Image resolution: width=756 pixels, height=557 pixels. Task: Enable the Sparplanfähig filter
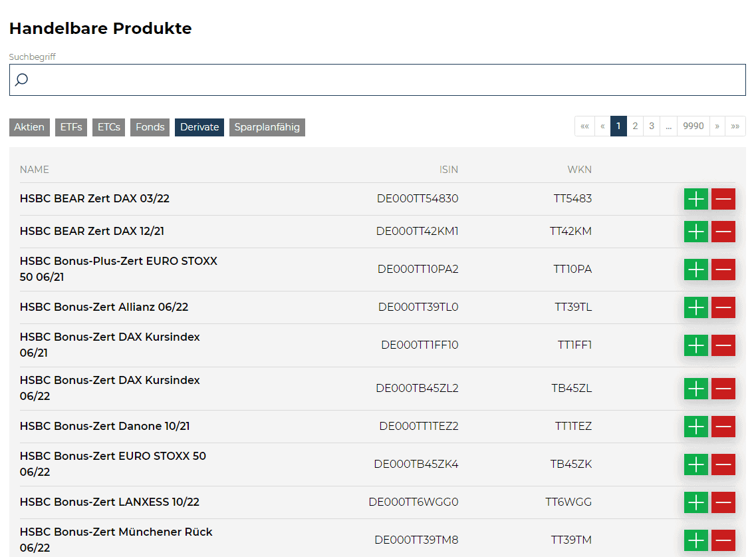pos(267,127)
